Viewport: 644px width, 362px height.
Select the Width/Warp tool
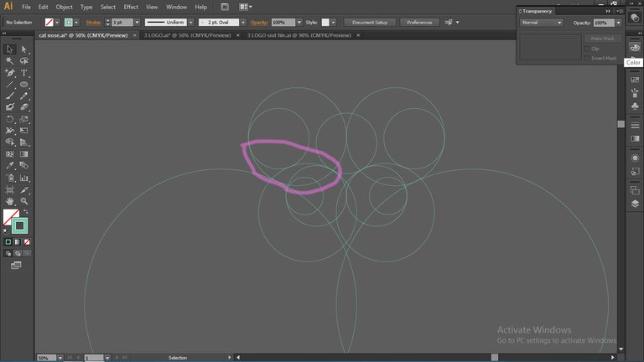9,131
